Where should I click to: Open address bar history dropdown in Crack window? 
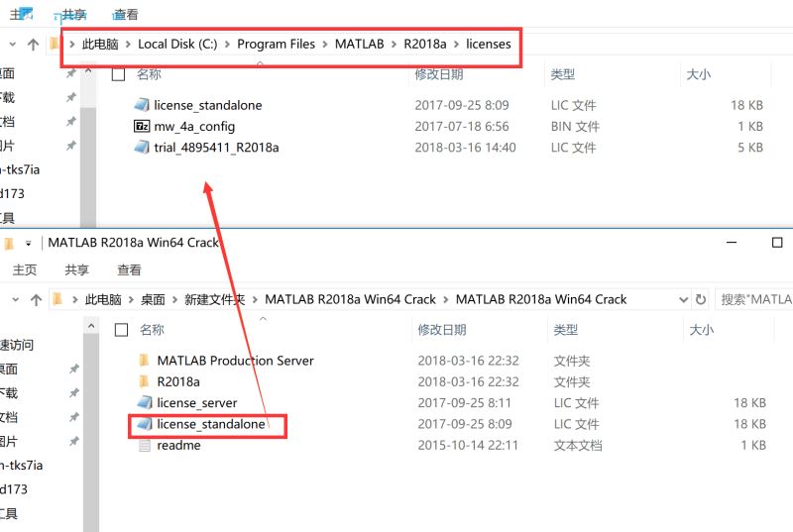[x=683, y=300]
